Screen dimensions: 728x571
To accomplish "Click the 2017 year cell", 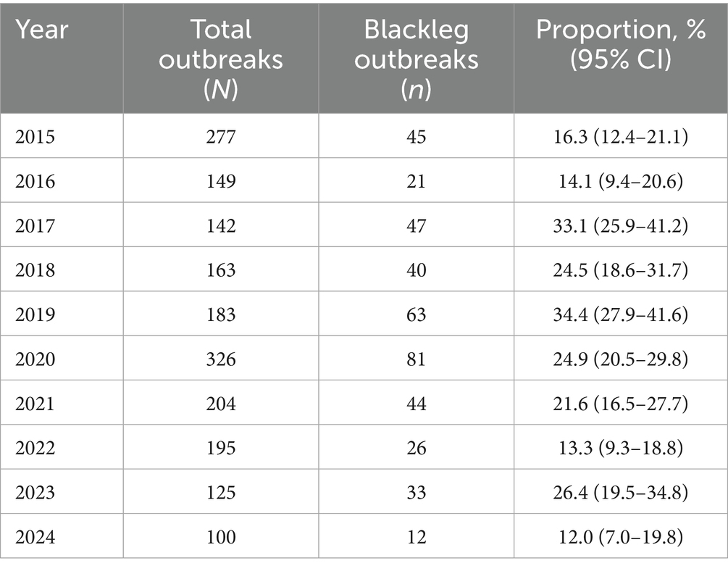I will coord(34,225).
